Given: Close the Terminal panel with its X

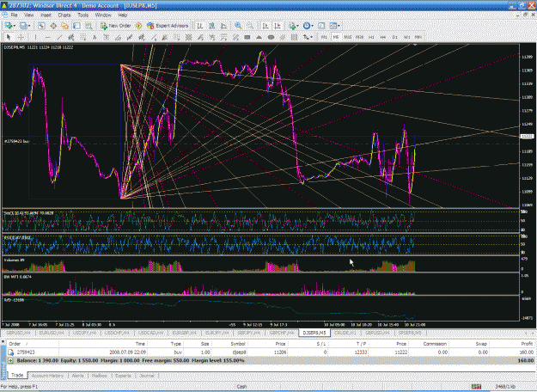Looking at the screenshot, I should point(3,341).
